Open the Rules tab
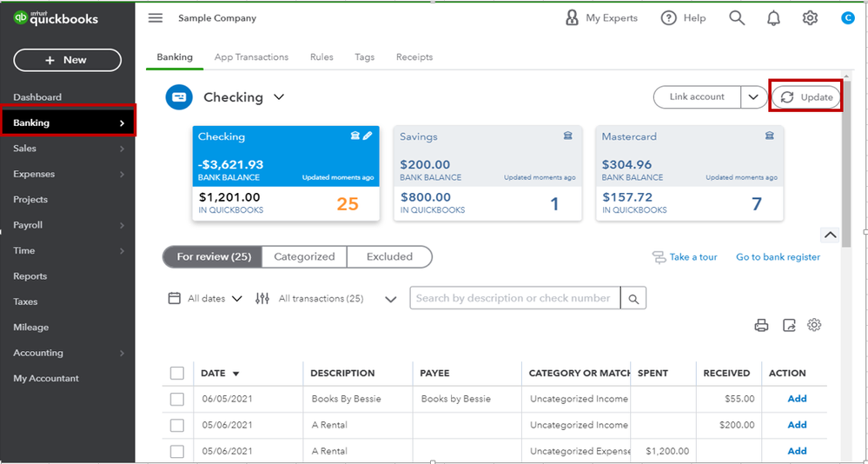 [321, 57]
